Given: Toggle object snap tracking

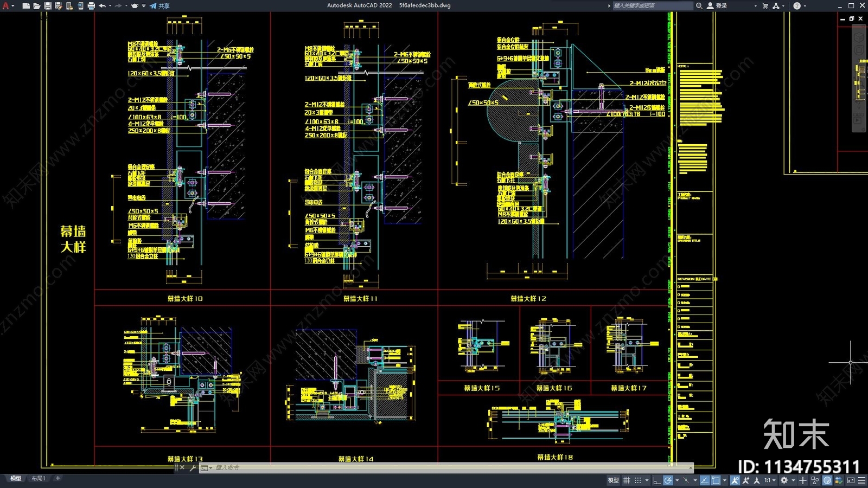Looking at the screenshot, I should [x=705, y=480].
